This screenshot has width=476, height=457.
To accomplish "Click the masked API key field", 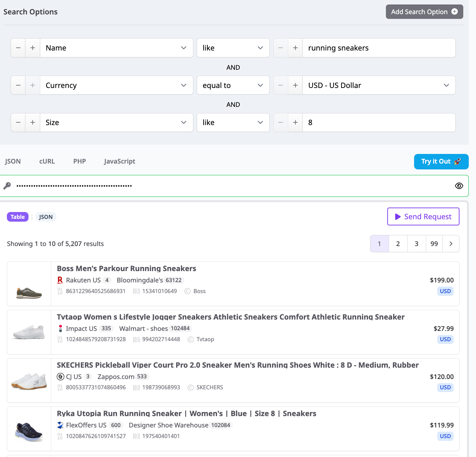I will pyautogui.click(x=234, y=186).
